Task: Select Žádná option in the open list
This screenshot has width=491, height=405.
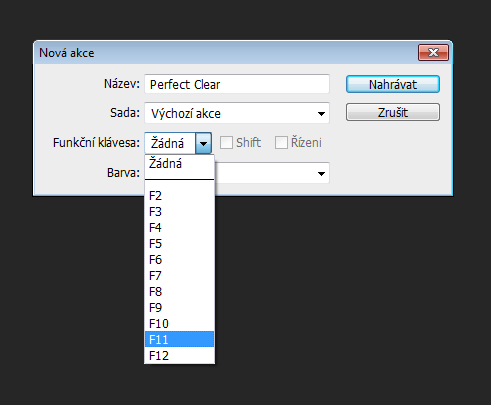Action: click(179, 163)
